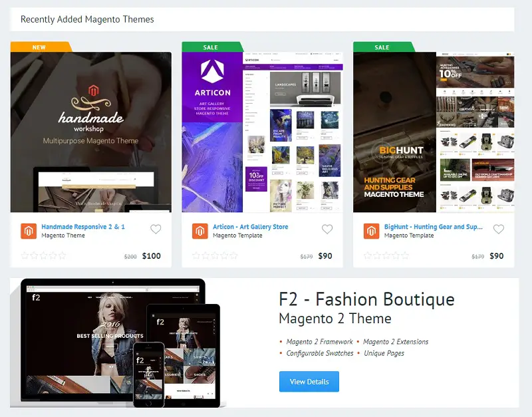Click Magento Template label under BigHunt
This screenshot has width=532, height=417.
[x=409, y=235]
